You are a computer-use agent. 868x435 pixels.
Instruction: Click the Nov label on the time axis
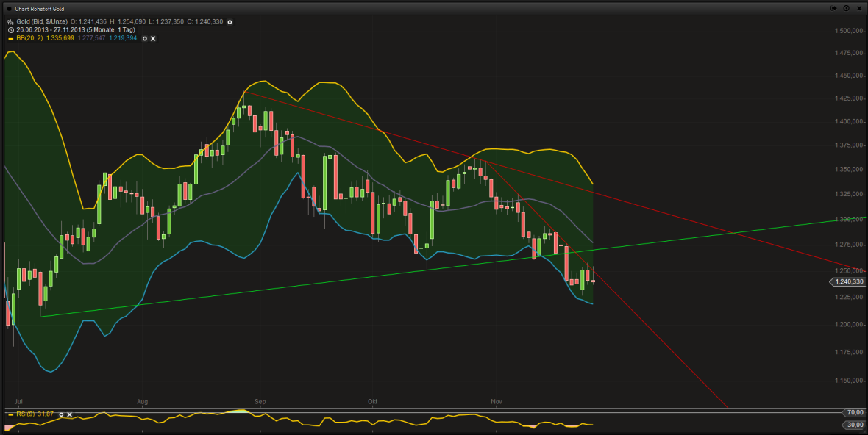(497, 402)
